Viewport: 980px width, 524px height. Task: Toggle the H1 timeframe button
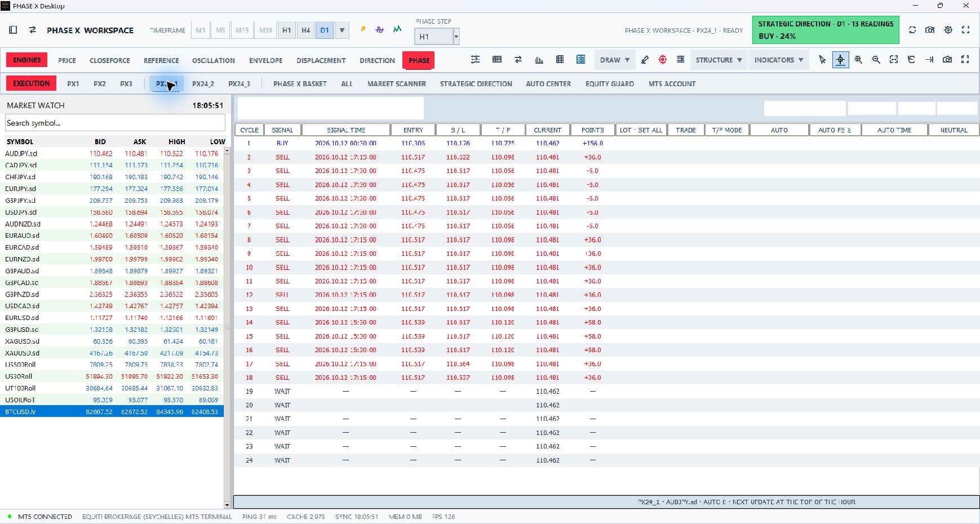[x=287, y=30]
